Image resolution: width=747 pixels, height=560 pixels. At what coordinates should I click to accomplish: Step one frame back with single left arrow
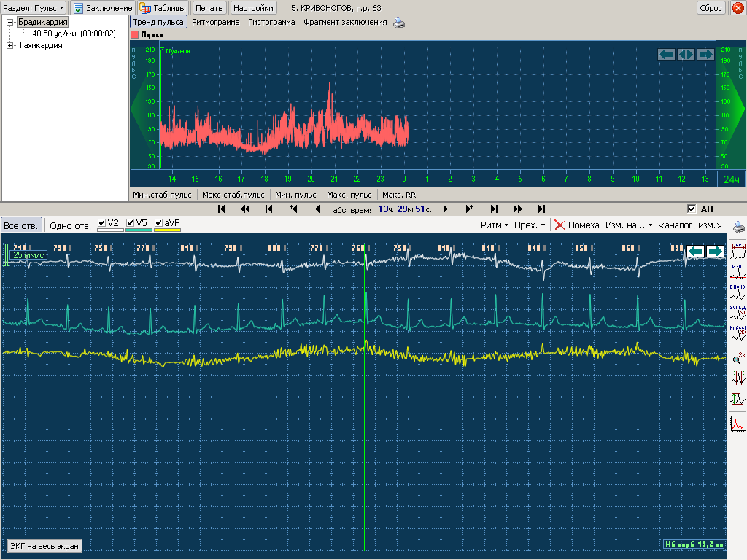pyautogui.click(x=317, y=209)
